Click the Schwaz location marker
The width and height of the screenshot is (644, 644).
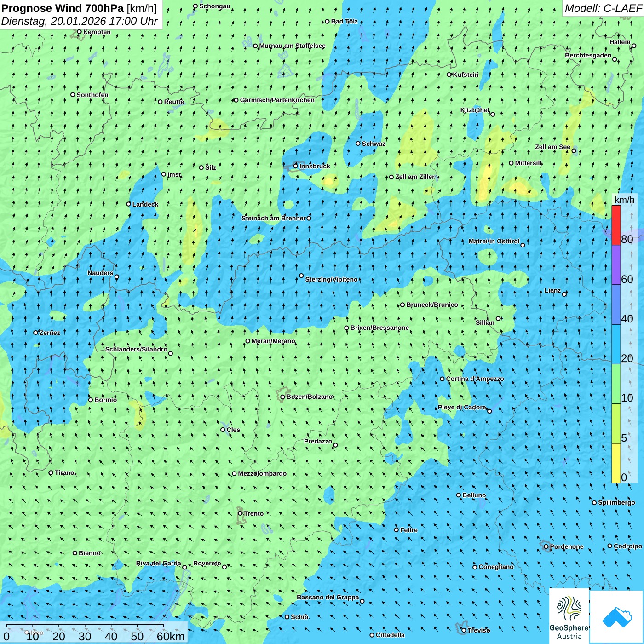tap(358, 144)
